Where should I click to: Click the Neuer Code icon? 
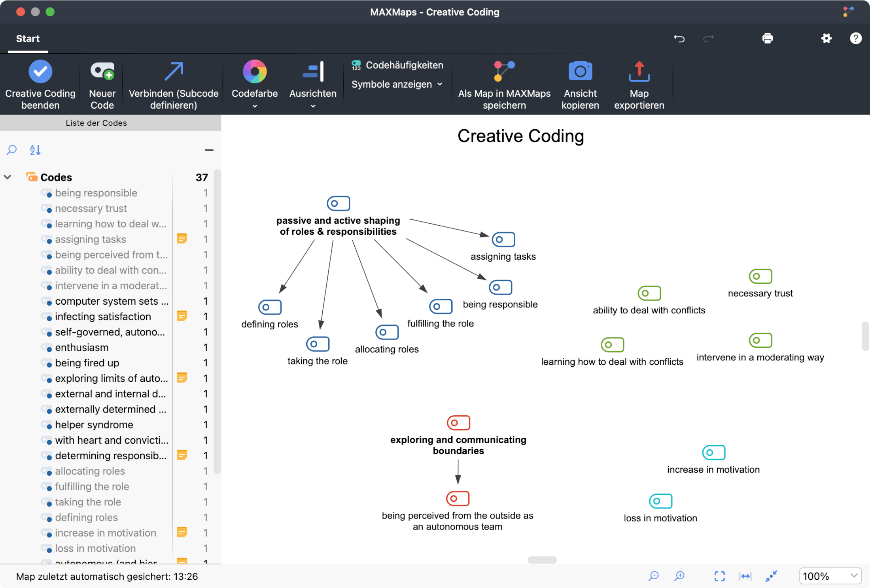102,72
